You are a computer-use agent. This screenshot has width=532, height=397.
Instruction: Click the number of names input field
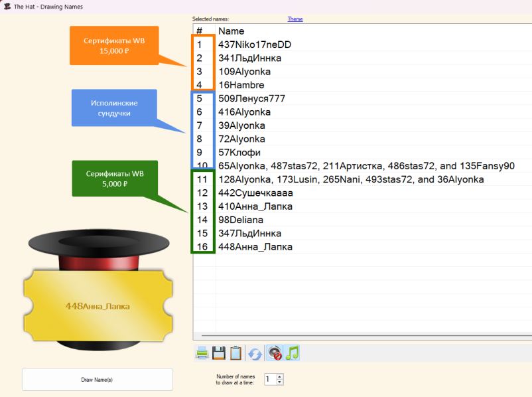click(269, 379)
